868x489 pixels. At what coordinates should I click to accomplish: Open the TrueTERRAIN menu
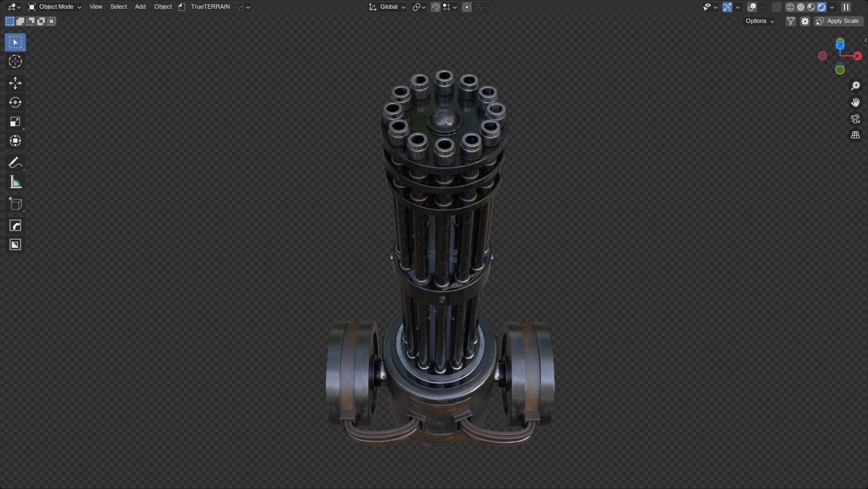pyautogui.click(x=210, y=7)
